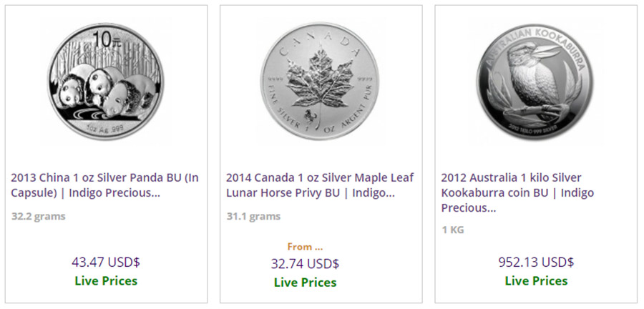
Task: Select Live Prices under the Panda coin
Action: (x=106, y=281)
